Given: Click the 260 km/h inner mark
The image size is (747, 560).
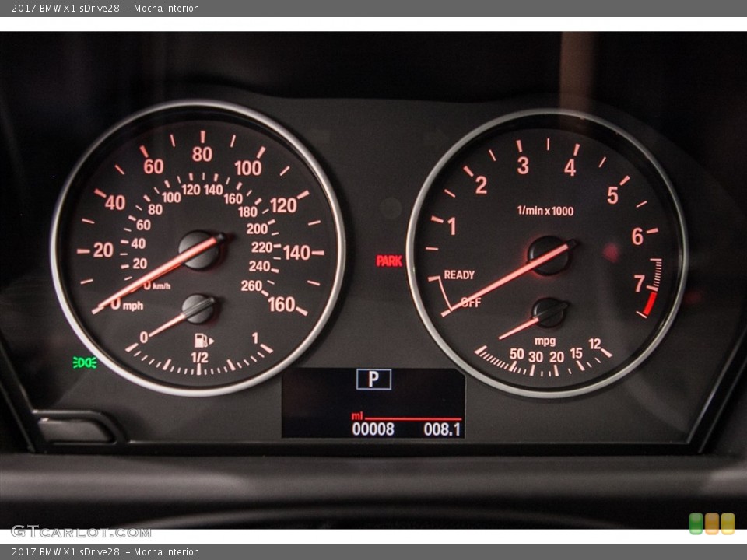Looking at the screenshot, I should [x=251, y=285].
